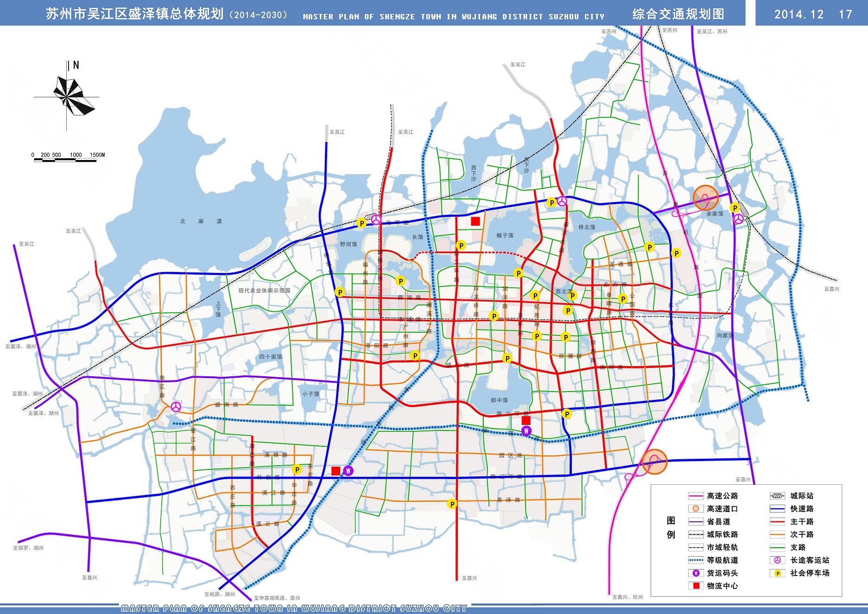Image resolution: width=868 pixels, height=614 pixels.
Task: Click the English footer MASTER PLAN OF SHENGZE TOWN
Action: [294, 608]
